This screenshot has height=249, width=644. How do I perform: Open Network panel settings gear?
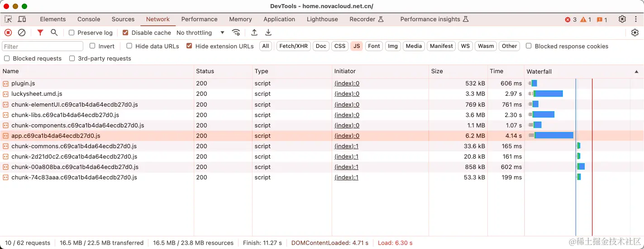[x=635, y=33]
